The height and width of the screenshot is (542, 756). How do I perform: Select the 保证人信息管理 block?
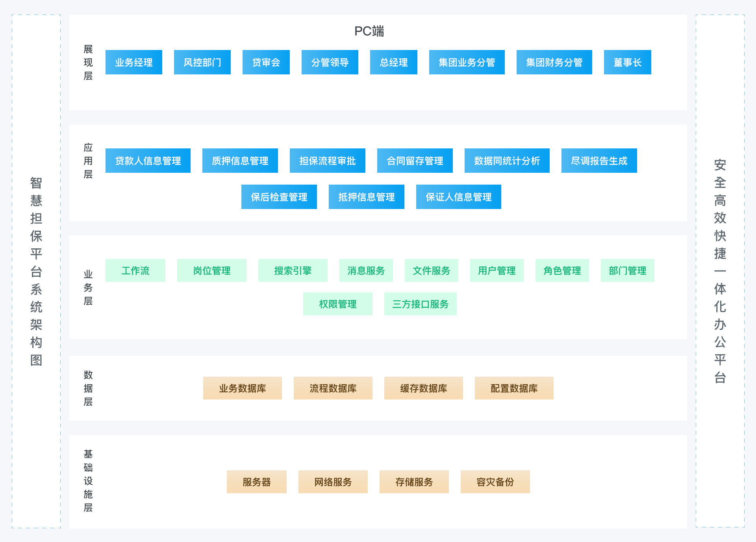(x=458, y=197)
